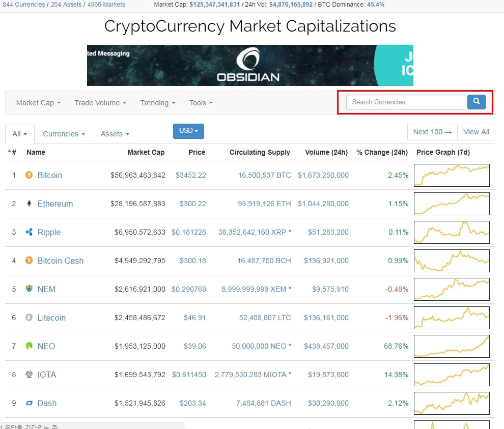Open the Bitcoin coin page link
Viewport: 504px width, 429px height.
(49, 175)
